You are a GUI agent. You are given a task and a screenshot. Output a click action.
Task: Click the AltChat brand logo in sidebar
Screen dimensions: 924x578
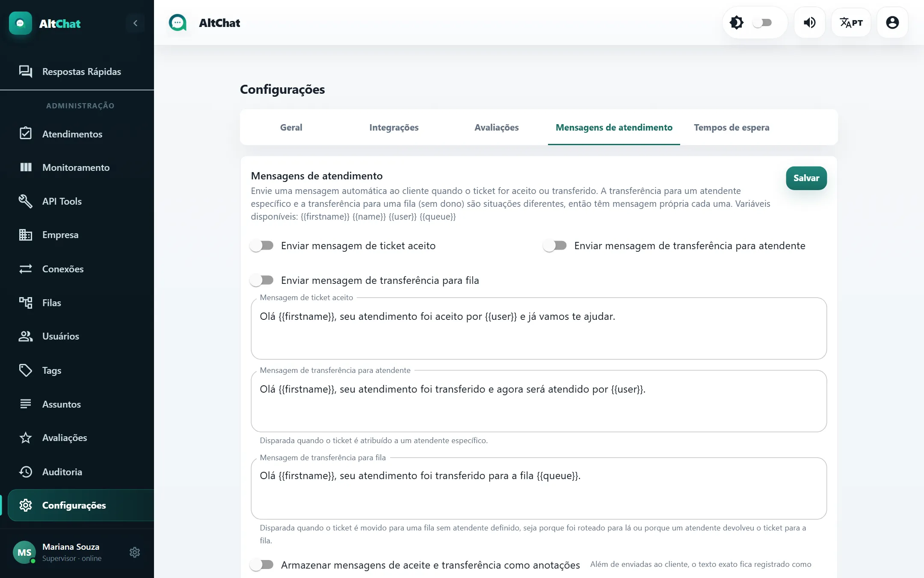21,23
